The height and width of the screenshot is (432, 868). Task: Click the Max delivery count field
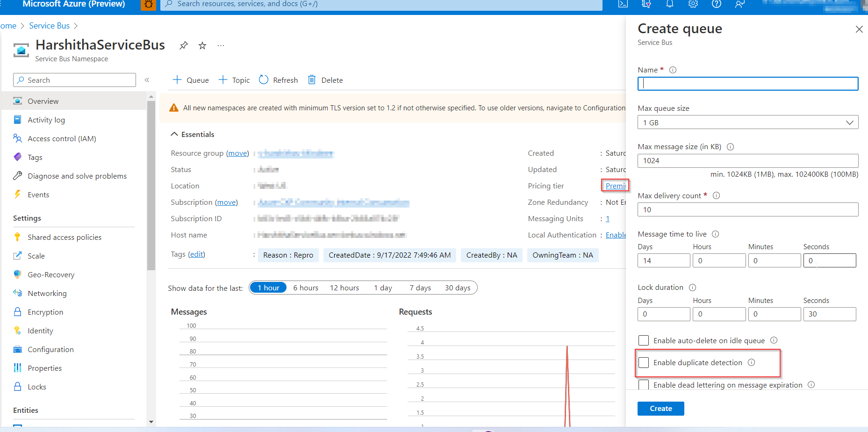click(748, 209)
